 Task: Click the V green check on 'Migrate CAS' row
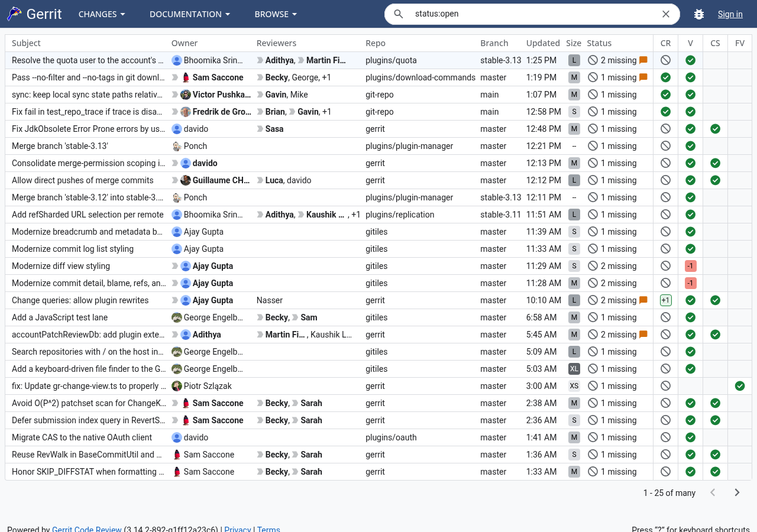[x=690, y=437]
